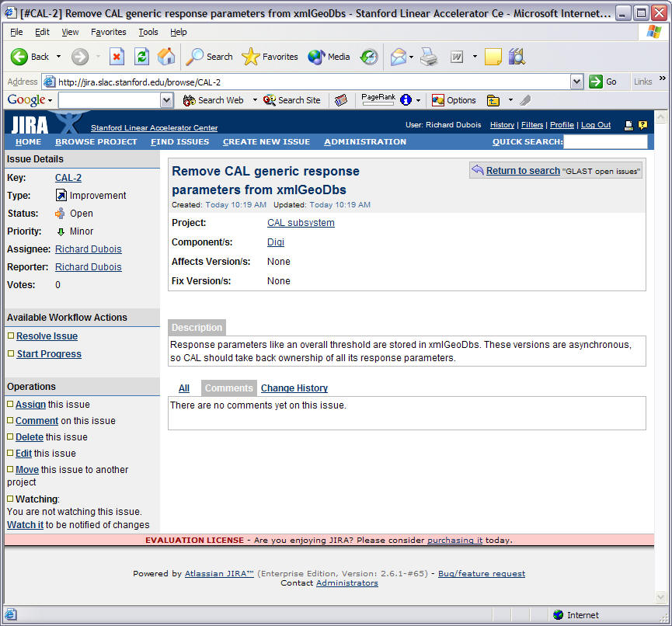Open the Favorites menu
Image resolution: width=672 pixels, height=626 pixels.
tap(109, 32)
